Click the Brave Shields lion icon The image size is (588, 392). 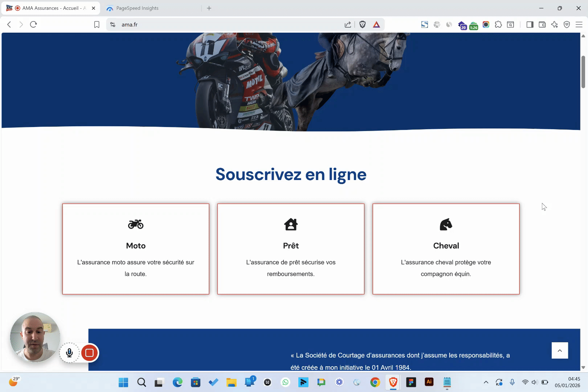(x=362, y=24)
